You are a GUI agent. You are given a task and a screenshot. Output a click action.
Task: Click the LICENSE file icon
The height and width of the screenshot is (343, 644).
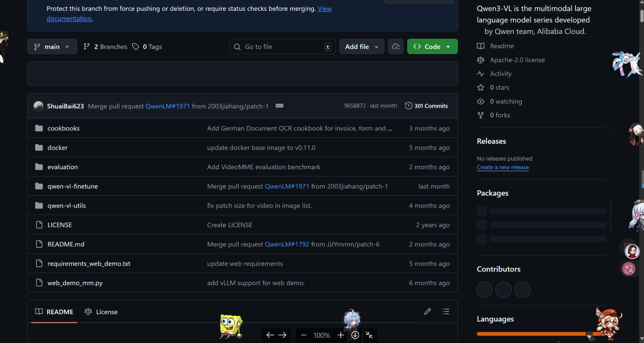(x=39, y=225)
